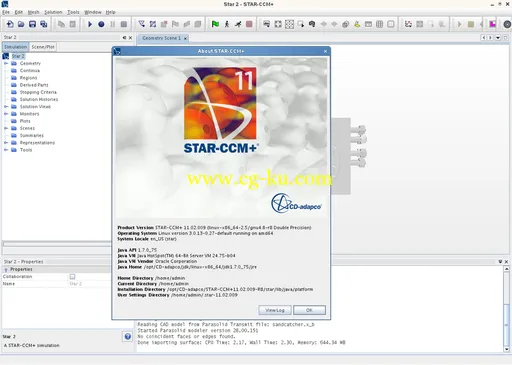Expand the Representations tree node
Screen dimensions: 512x365
pyautogui.click(x=6, y=143)
